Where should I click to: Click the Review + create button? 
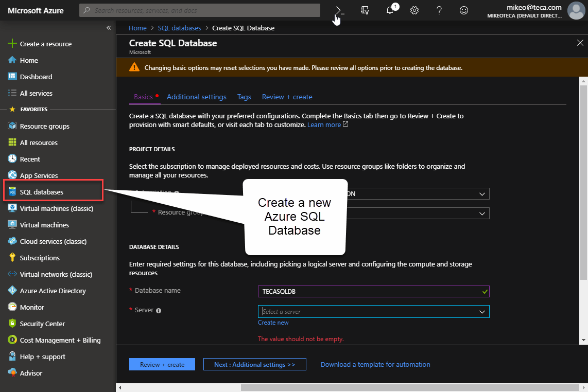pos(162,364)
